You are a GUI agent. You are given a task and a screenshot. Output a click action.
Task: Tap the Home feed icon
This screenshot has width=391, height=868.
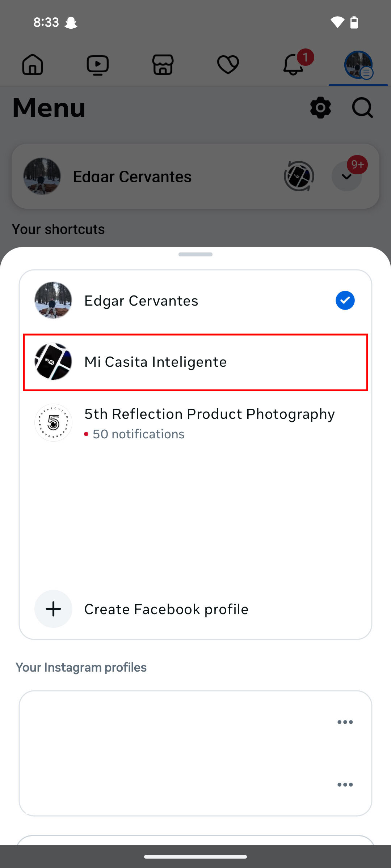click(33, 65)
